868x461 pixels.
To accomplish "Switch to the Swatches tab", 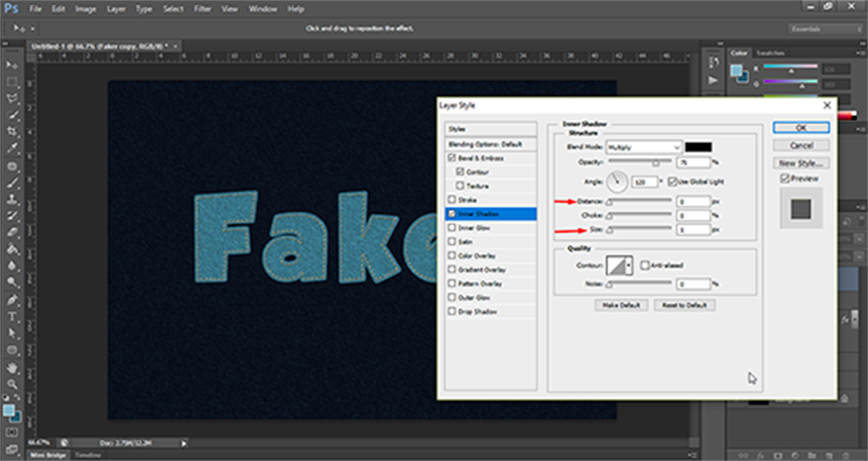I will pyautogui.click(x=769, y=53).
